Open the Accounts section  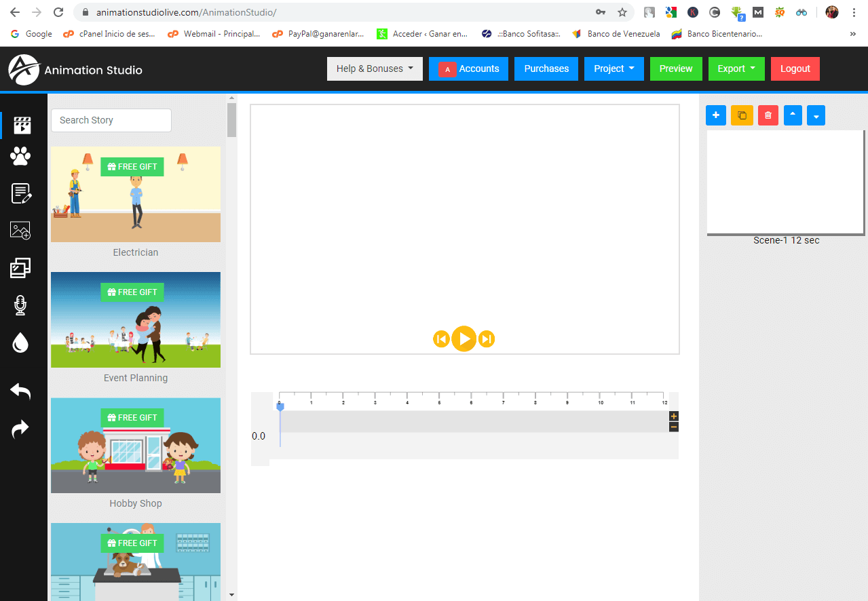[468, 69]
